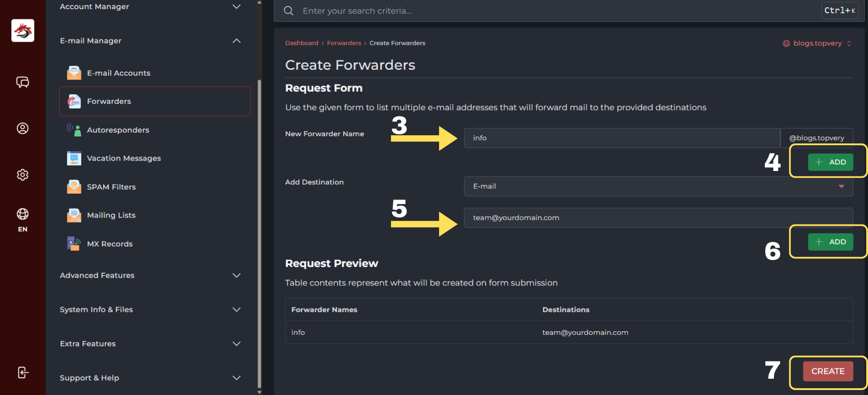The width and height of the screenshot is (868, 395).
Task: Click ADD button below forwarder name
Action: point(830,162)
